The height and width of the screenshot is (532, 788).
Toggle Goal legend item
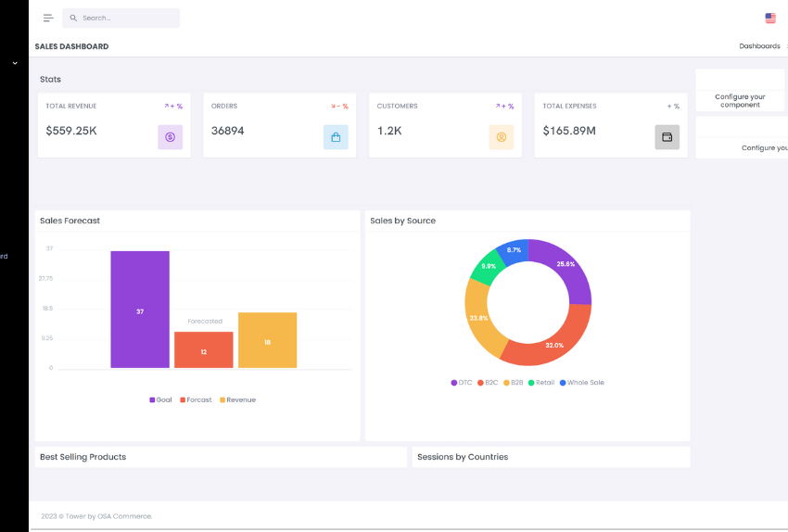[x=160, y=399]
